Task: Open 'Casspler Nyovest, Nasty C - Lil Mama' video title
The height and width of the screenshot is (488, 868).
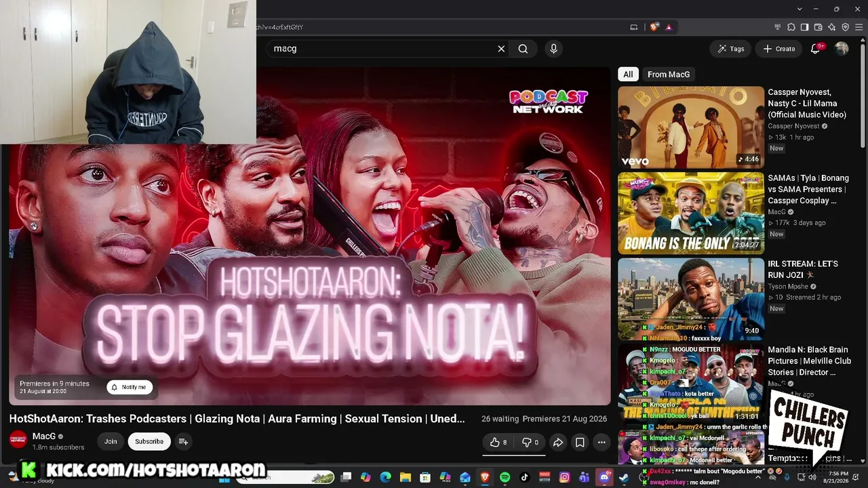Action: point(807,104)
